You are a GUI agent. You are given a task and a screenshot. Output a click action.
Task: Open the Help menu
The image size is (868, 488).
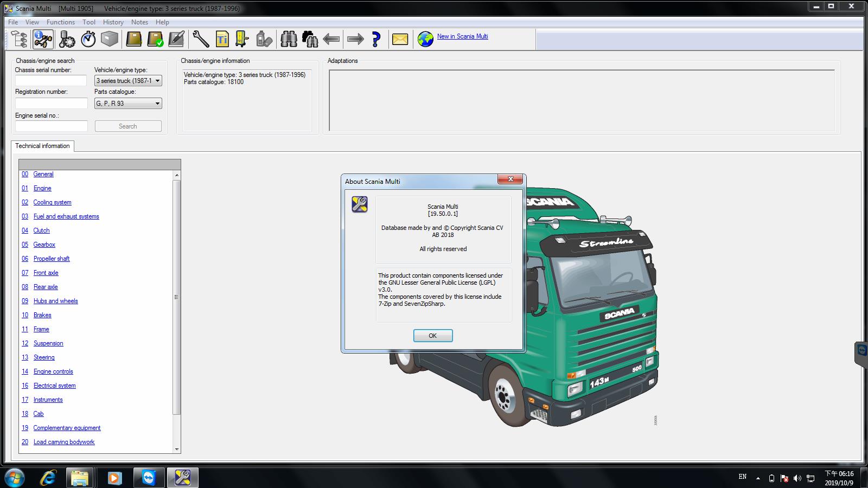click(162, 22)
